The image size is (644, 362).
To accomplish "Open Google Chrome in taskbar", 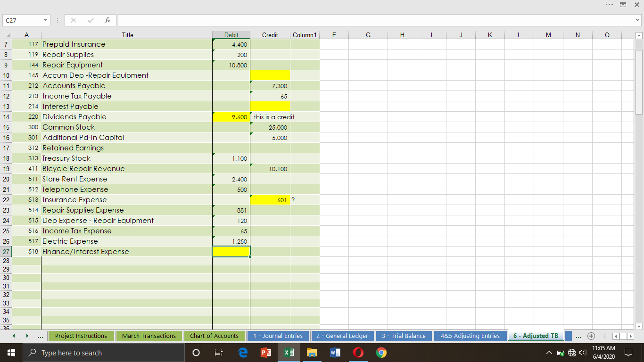I will click(381, 353).
